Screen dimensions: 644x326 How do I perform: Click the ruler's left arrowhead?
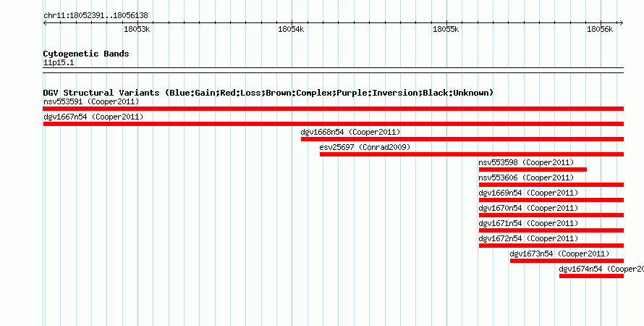point(45,23)
